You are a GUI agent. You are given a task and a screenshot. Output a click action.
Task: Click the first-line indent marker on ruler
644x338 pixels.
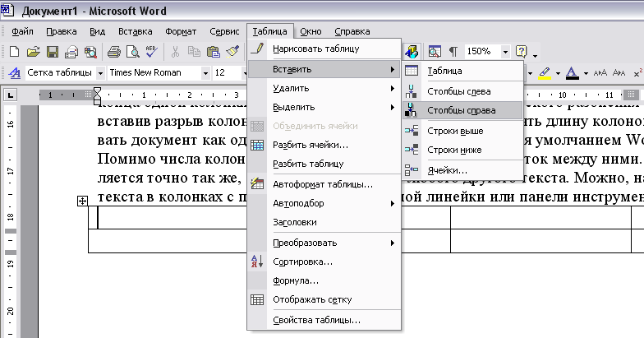coord(97,90)
